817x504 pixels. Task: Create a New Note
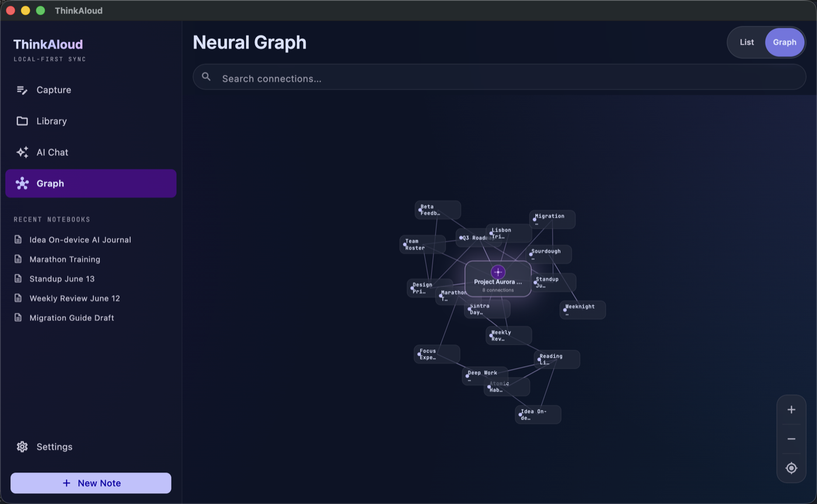(91, 483)
